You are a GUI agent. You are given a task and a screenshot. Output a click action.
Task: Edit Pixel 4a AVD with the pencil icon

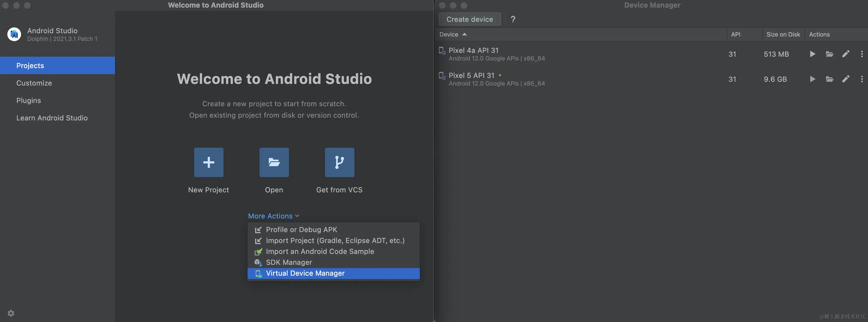[845, 54]
